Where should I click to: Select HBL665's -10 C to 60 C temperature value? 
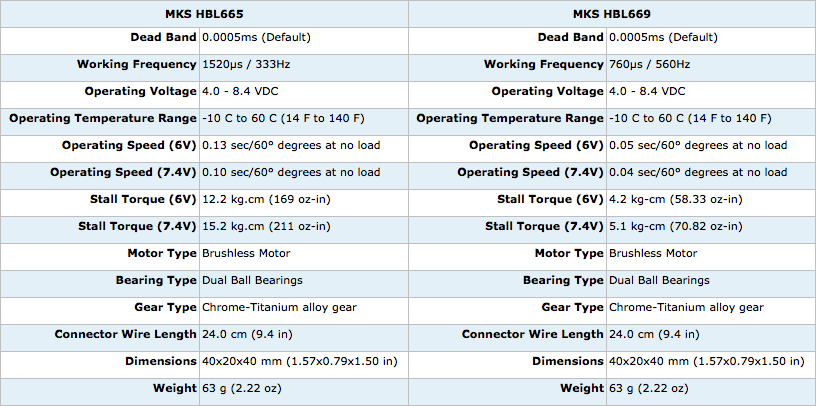pos(283,119)
